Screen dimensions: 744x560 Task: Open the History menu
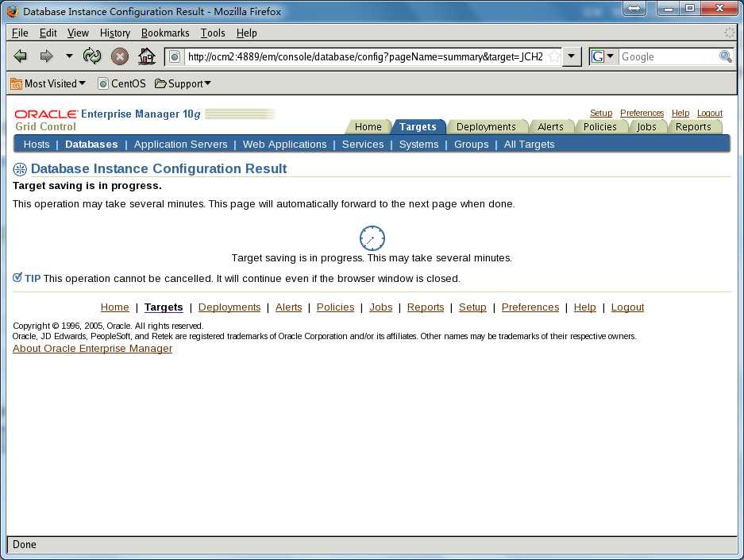(115, 33)
